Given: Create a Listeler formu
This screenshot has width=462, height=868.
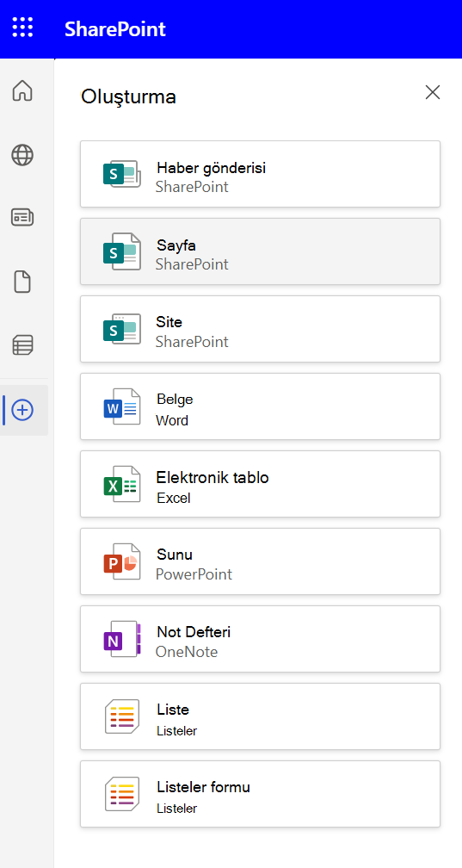Looking at the screenshot, I should (x=260, y=794).
